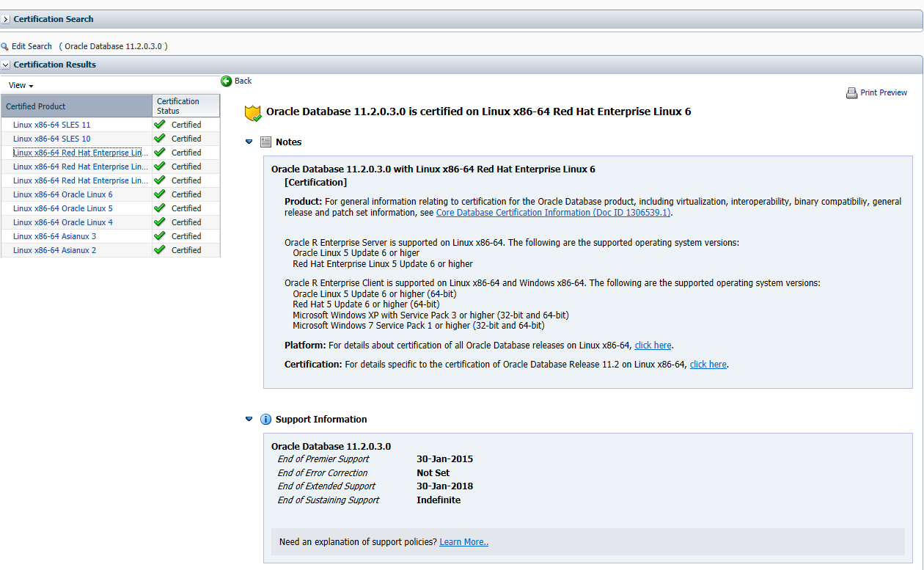Click the green checkmark for Oracle Linux 6
The width and height of the screenshot is (924, 570).
[159, 194]
